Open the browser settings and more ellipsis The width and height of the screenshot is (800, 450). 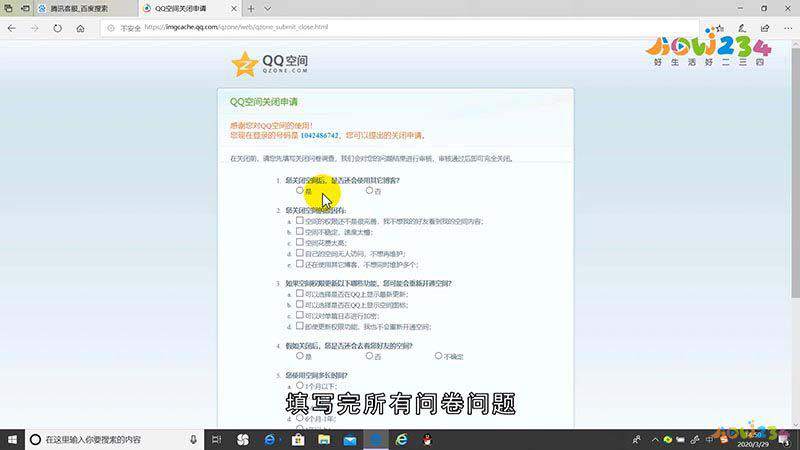click(788, 29)
